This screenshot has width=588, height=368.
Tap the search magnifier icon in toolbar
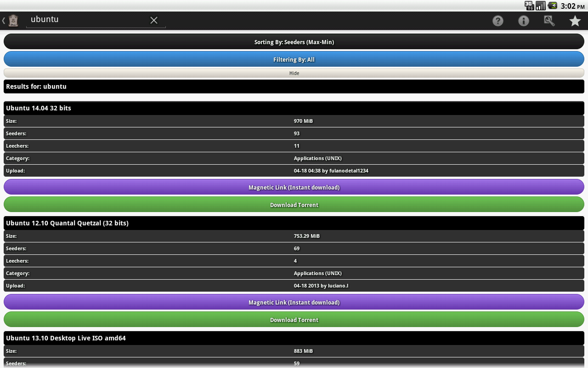[x=549, y=21]
